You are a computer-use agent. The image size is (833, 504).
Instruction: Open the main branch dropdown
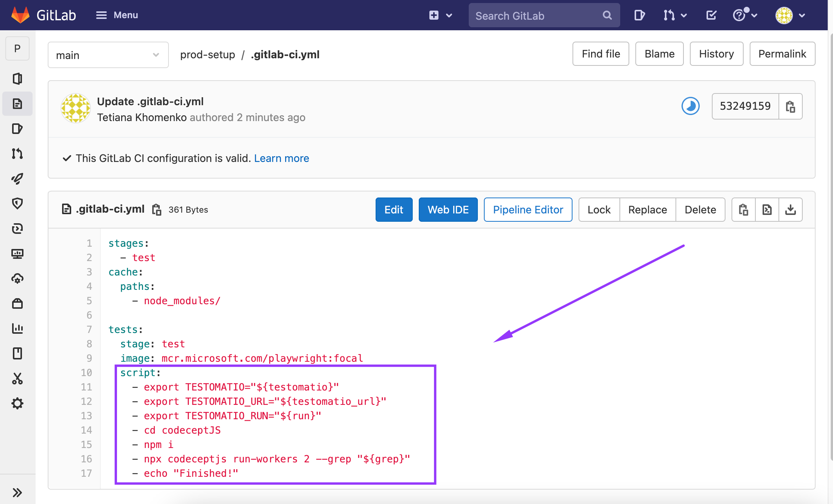pos(108,55)
